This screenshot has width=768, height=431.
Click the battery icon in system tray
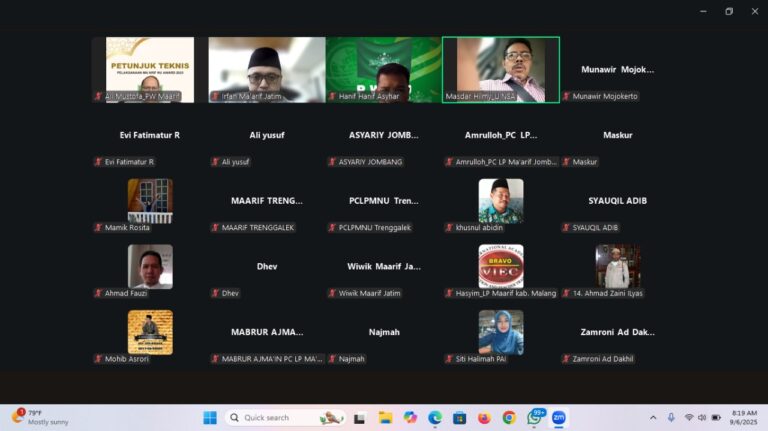716,418
